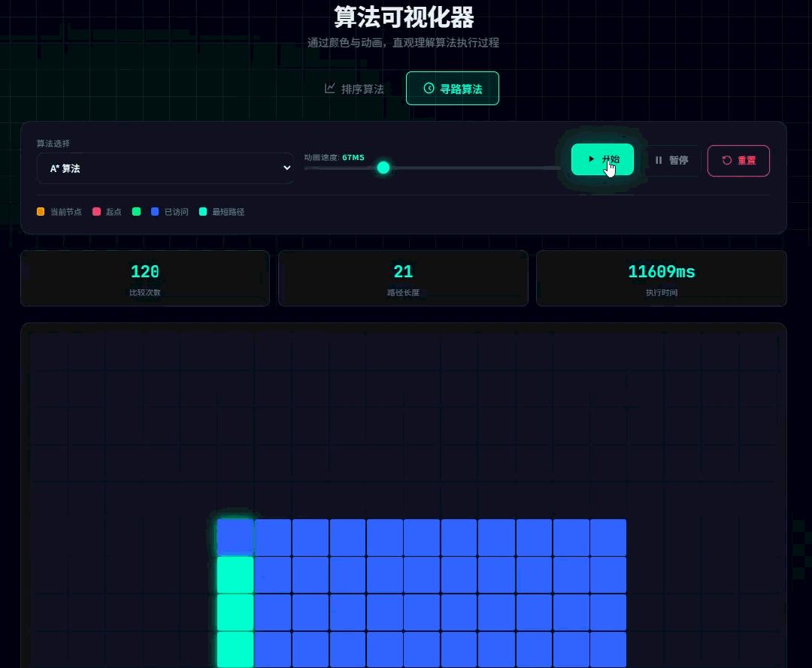Select the 寻路算法 tab
This screenshot has width=812, height=668.
tap(452, 88)
